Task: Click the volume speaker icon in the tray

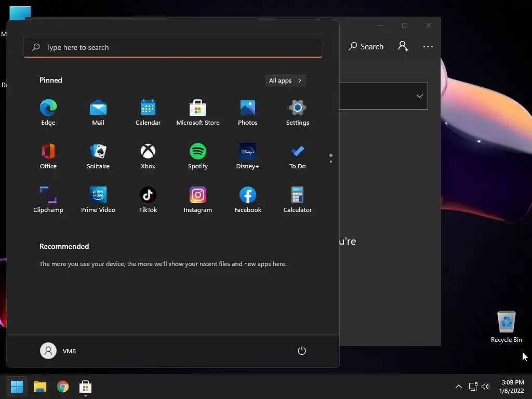Action: (485, 387)
